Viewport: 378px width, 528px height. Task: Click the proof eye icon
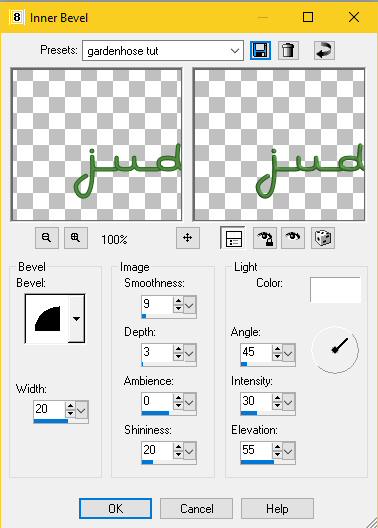293,238
